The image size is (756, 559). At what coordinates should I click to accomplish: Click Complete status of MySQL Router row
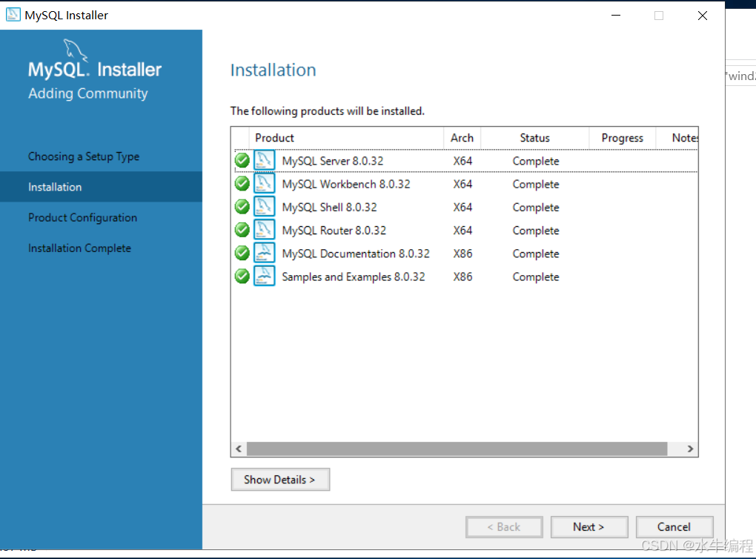point(536,231)
